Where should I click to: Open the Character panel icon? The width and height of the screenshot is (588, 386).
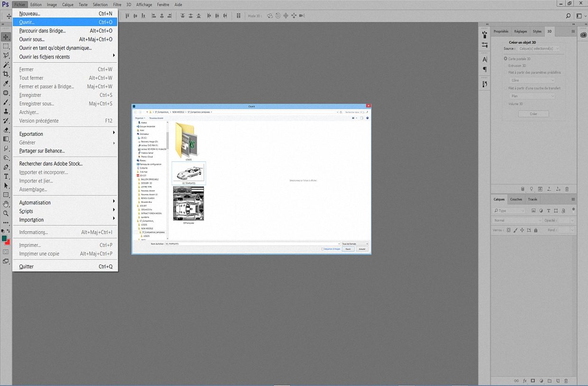click(x=485, y=59)
